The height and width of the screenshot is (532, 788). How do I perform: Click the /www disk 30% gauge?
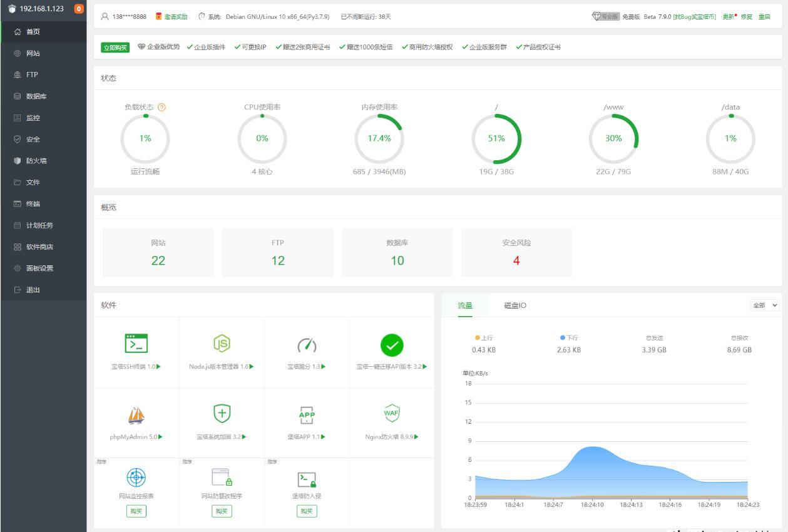613,138
